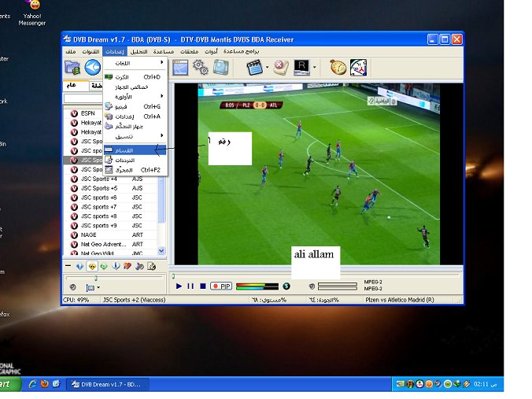Viewport: 532px width, 399px height.
Task: Click the red heart favorites icon
Action: pos(127,266)
